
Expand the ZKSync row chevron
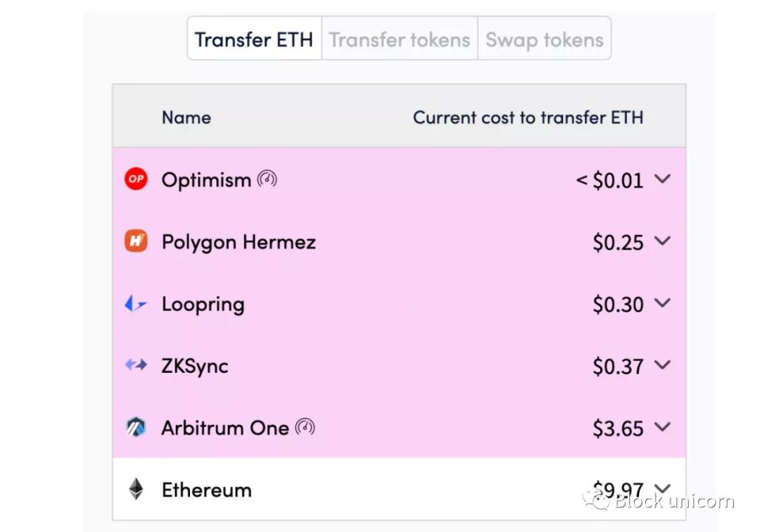click(661, 365)
